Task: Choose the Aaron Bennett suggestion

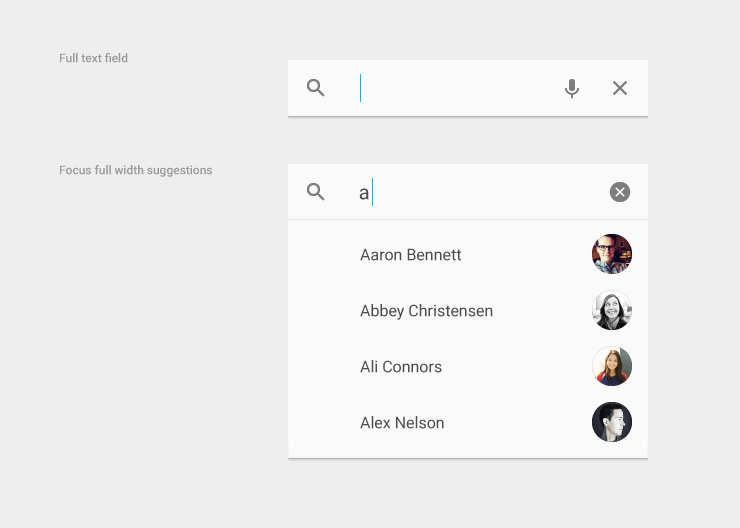Action: 411,255
